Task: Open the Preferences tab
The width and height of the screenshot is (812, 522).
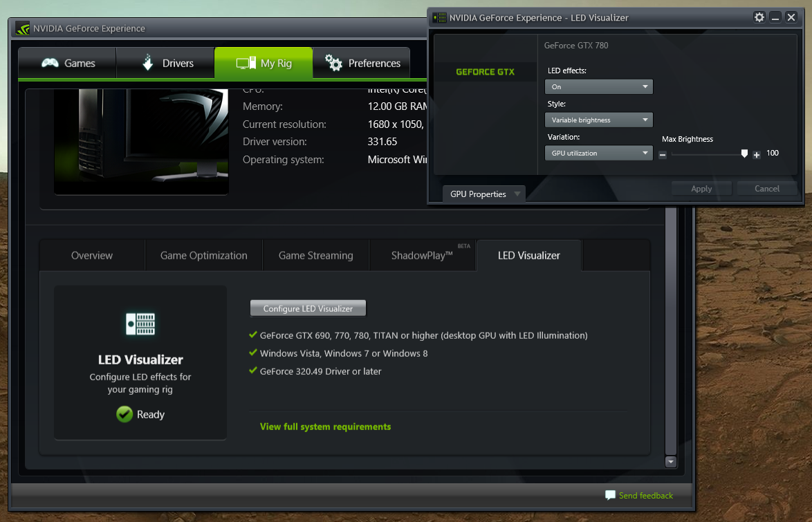Action: point(362,63)
